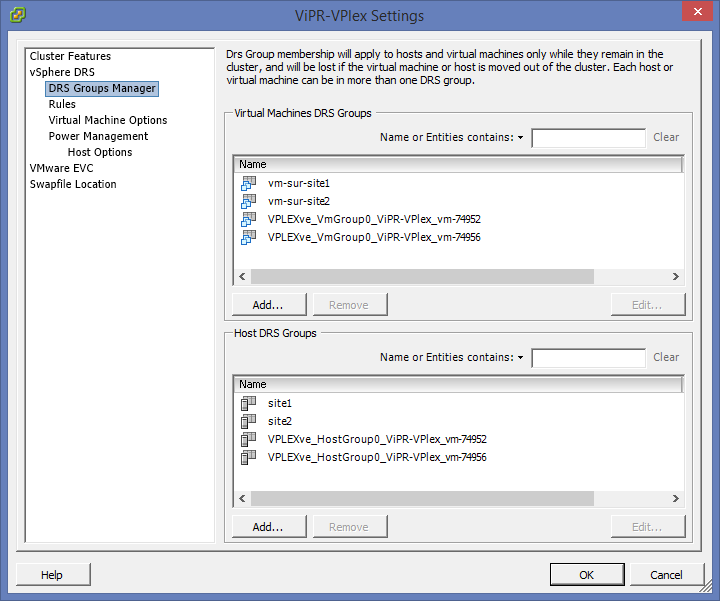Click the VM groups horizontal scrollbar
The width and height of the screenshot is (720, 601).
[422, 277]
